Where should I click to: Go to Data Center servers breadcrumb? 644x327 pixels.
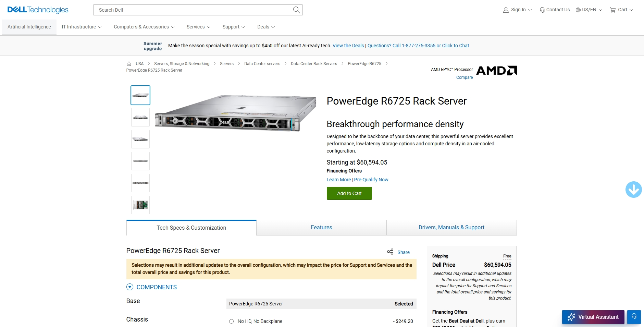coord(262,64)
